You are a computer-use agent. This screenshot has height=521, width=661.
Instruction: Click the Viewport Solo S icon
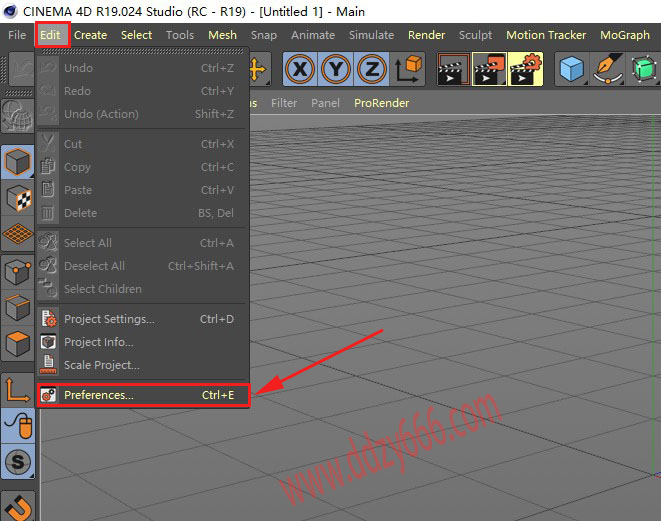tap(17, 462)
